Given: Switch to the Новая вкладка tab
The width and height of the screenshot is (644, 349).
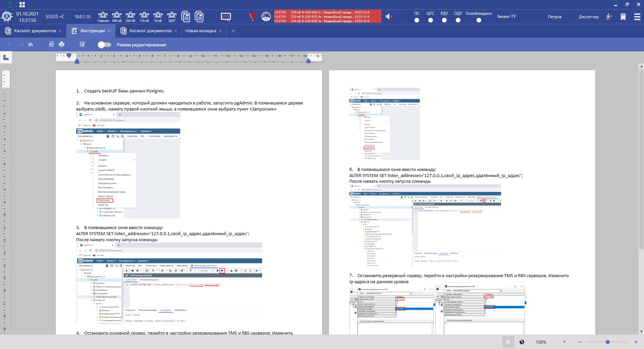Looking at the screenshot, I should point(201,31).
